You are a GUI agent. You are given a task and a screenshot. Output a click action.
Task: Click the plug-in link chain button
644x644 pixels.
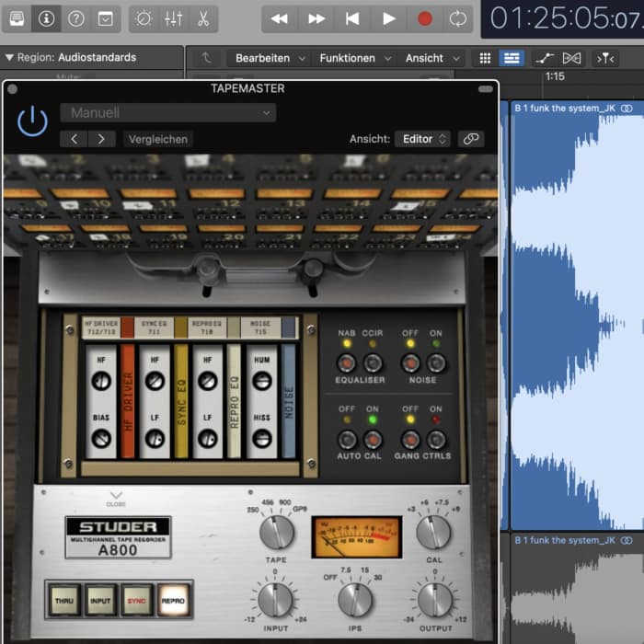(x=471, y=139)
